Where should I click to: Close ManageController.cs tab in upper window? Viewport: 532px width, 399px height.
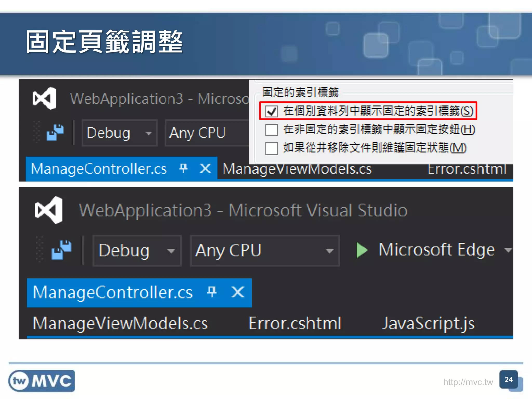[x=205, y=168]
